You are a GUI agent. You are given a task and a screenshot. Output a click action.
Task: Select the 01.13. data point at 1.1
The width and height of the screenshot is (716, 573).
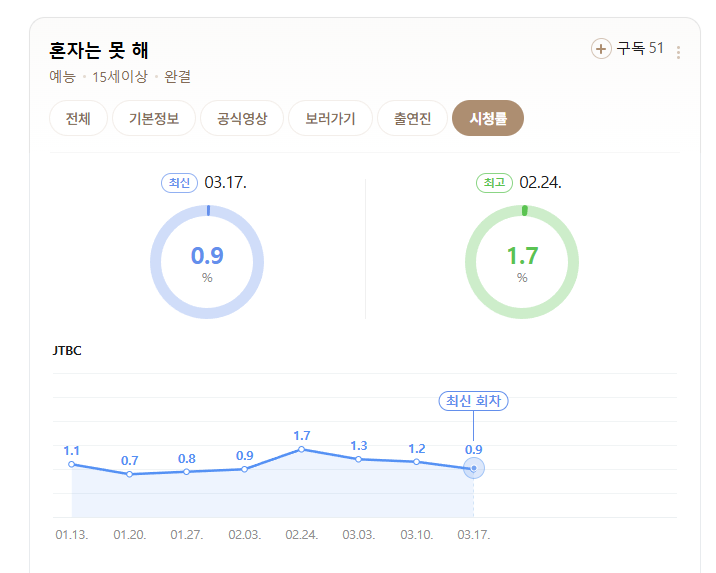[72, 464]
